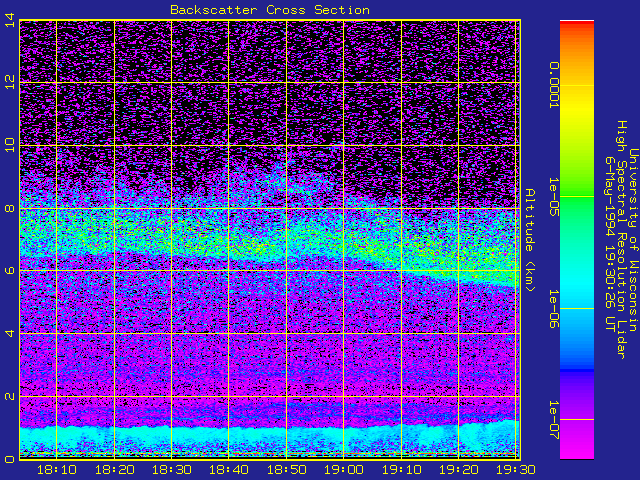
Task: Click the 19:20 time axis label
Action: (x=459, y=470)
